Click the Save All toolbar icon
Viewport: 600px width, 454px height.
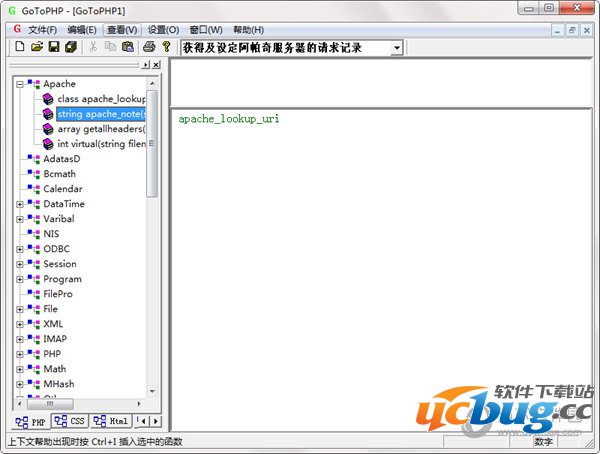pyautogui.click(x=71, y=47)
